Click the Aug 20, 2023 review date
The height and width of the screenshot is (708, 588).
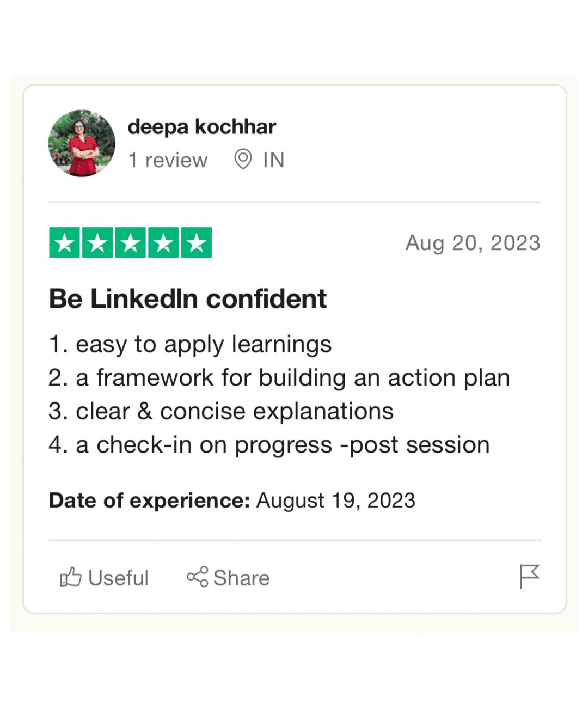click(473, 243)
